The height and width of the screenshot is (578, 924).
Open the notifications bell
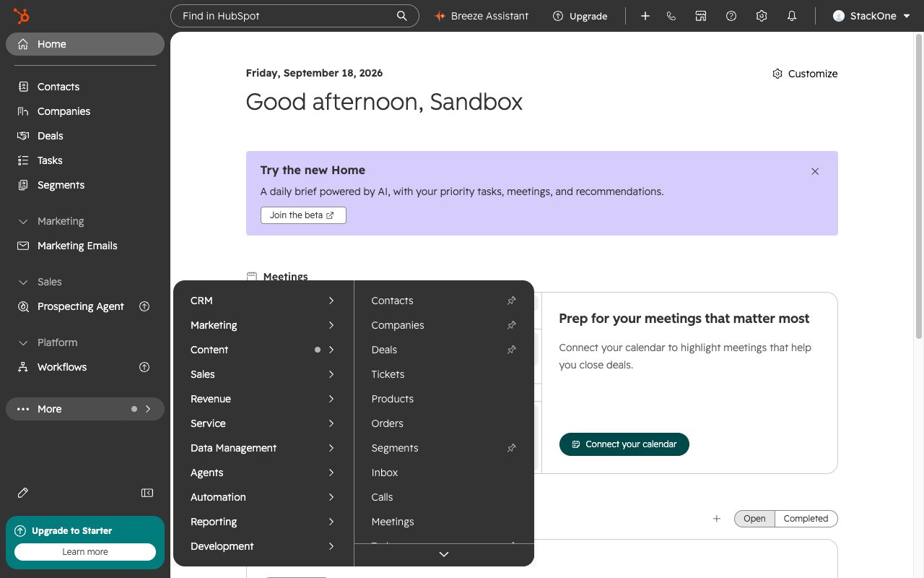(x=792, y=16)
